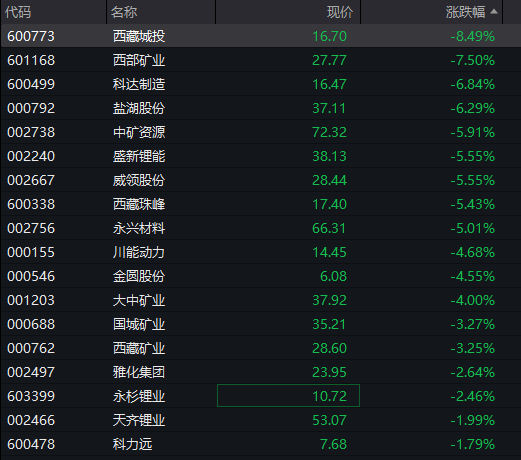Open 中矿资源 stock name
The image size is (521, 460).
(139, 132)
